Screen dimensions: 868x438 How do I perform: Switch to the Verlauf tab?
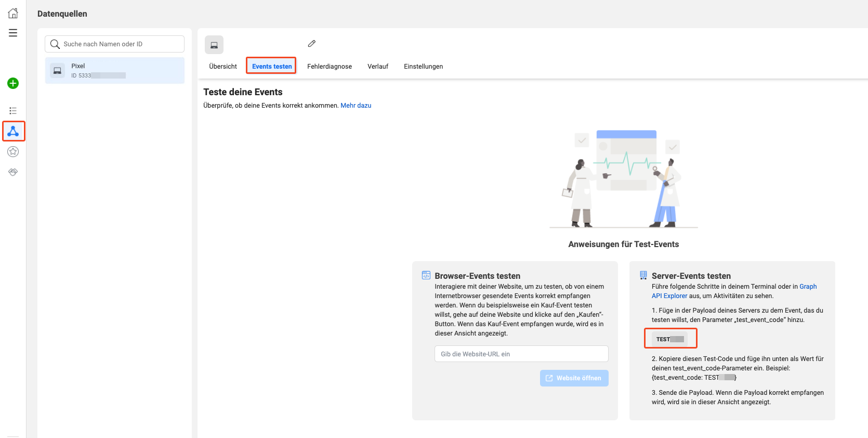point(378,67)
